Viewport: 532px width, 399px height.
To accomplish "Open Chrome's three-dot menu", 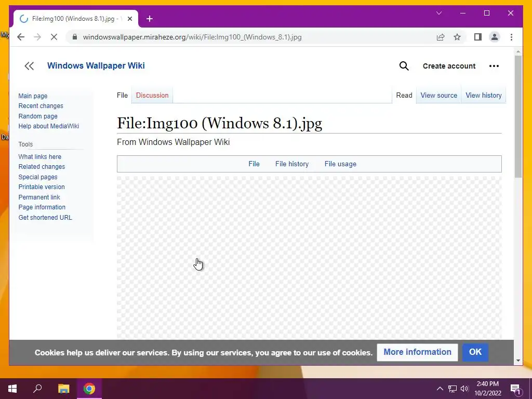I will tap(511, 37).
